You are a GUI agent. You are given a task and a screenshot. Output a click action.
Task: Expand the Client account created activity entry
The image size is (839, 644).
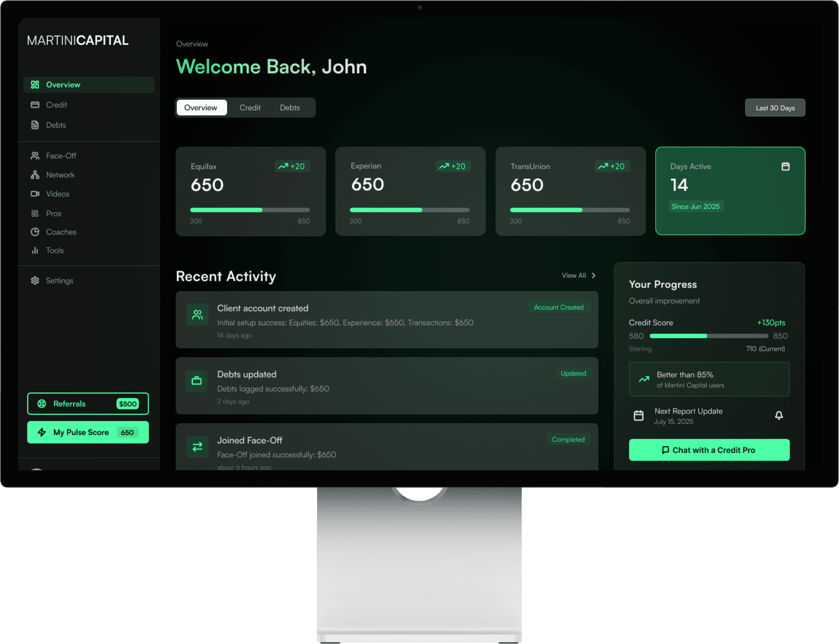coord(386,320)
